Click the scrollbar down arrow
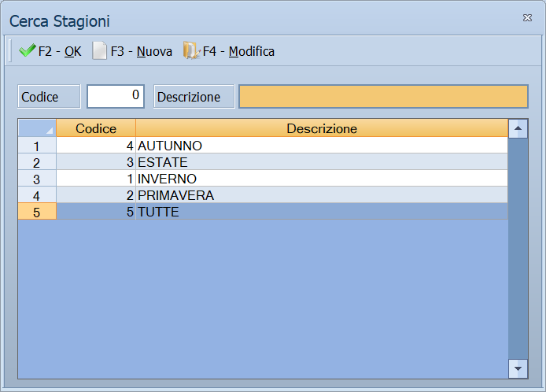Viewport: 546px width, 392px height. [518, 368]
